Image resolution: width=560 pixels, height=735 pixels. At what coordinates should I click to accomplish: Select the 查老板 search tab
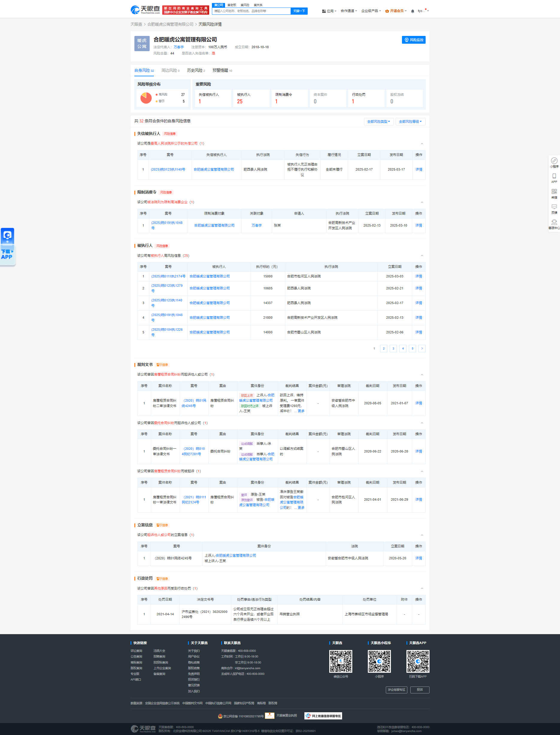point(232,5)
